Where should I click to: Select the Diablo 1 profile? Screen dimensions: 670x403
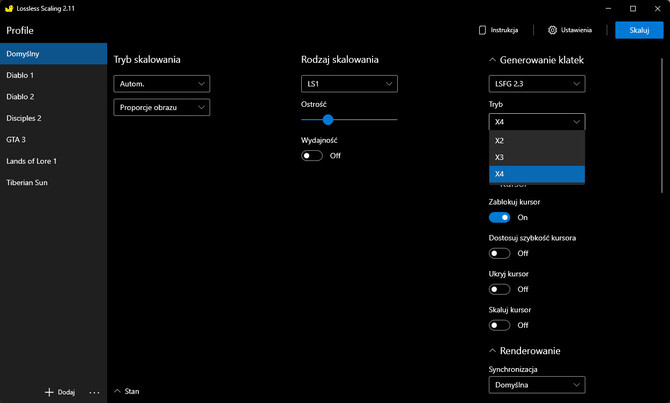tap(53, 75)
